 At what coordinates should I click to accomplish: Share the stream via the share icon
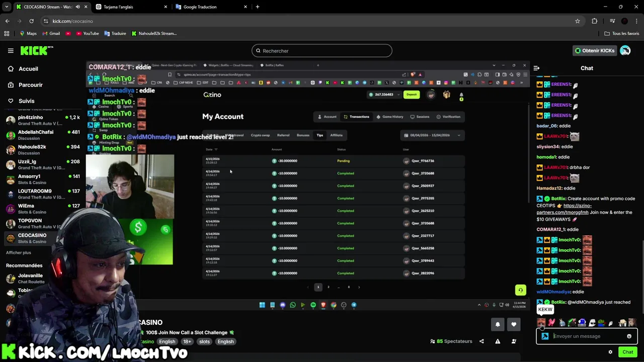pos(481,341)
